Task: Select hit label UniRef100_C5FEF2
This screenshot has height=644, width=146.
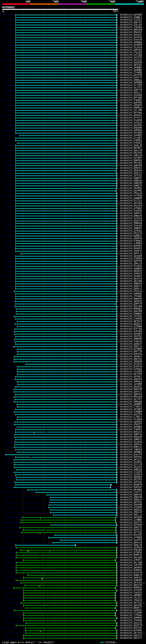Action: click(x=131, y=560)
